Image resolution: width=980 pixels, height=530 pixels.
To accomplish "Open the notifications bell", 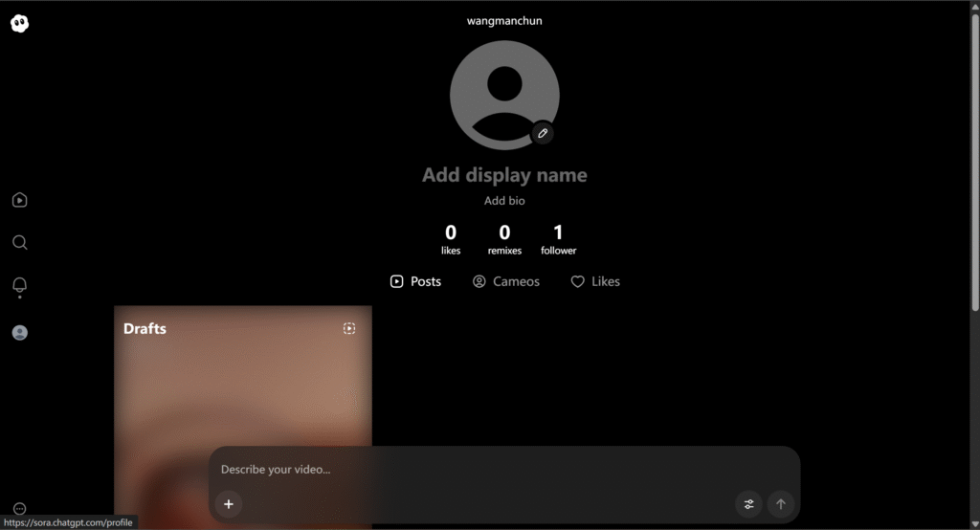I will (x=20, y=286).
